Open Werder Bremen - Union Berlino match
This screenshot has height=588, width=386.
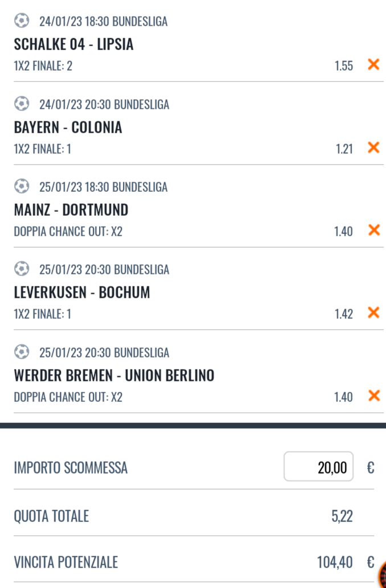[x=114, y=376]
